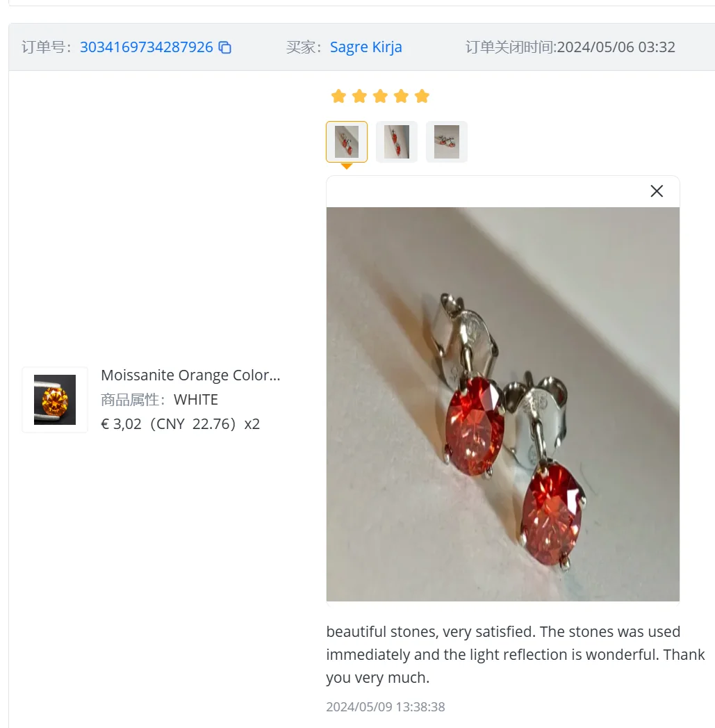This screenshot has width=715, height=728.
Task: Open buyer Sagre Kirja profile link
Action: 365,47
